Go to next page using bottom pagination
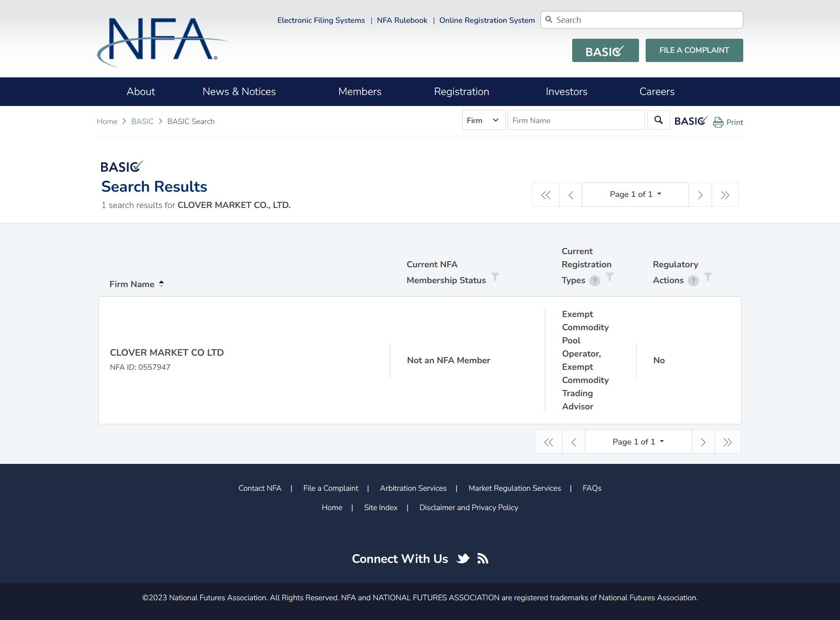This screenshot has height=620, width=840. coord(703,442)
